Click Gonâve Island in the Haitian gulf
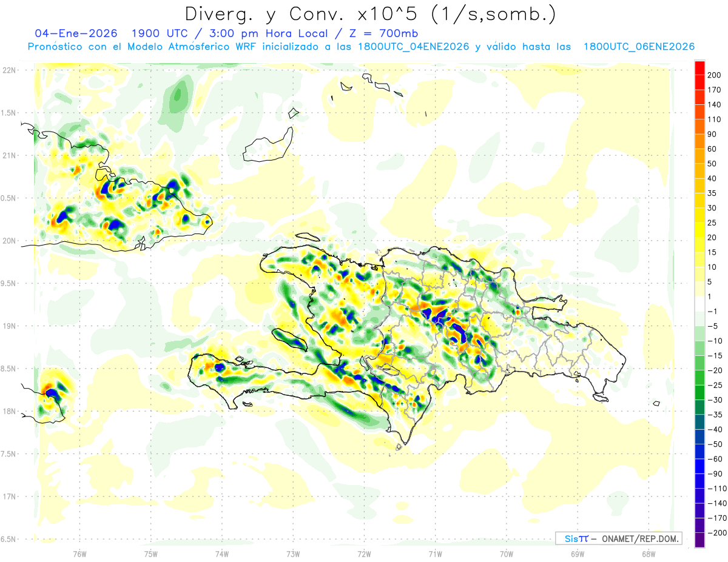The image size is (728, 562). coord(291,340)
